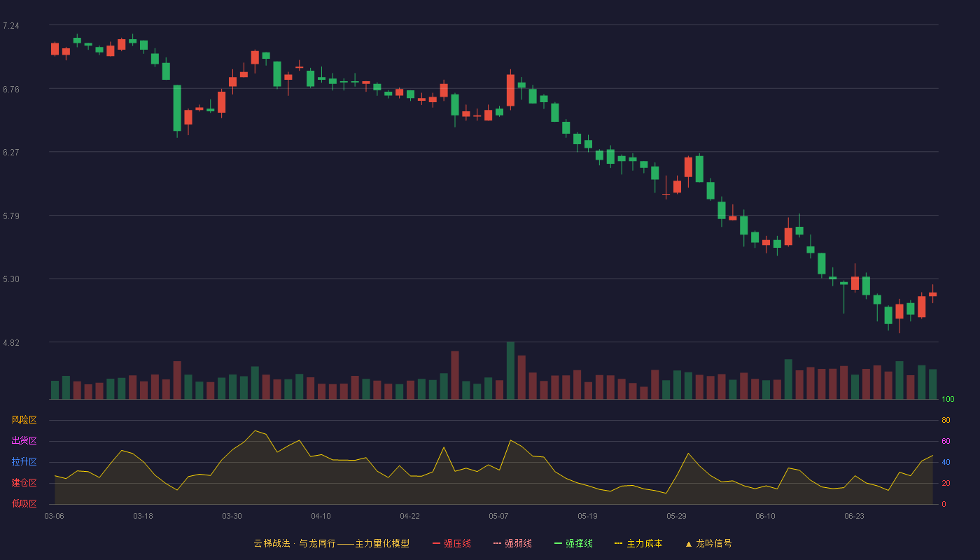Click the 03-06 date label
This screenshot has width=980, height=560.
pos(54,516)
